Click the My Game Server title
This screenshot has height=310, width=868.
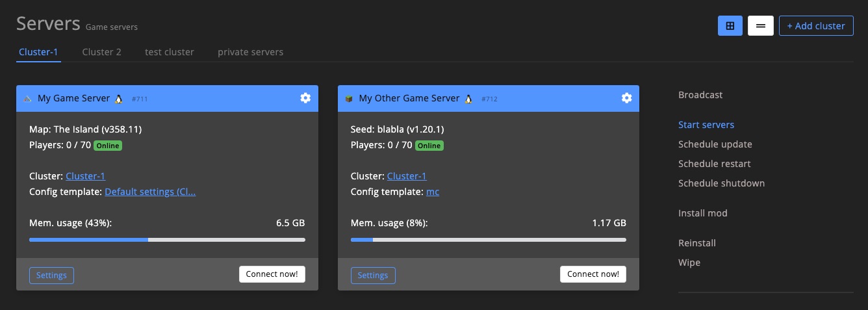coord(73,99)
